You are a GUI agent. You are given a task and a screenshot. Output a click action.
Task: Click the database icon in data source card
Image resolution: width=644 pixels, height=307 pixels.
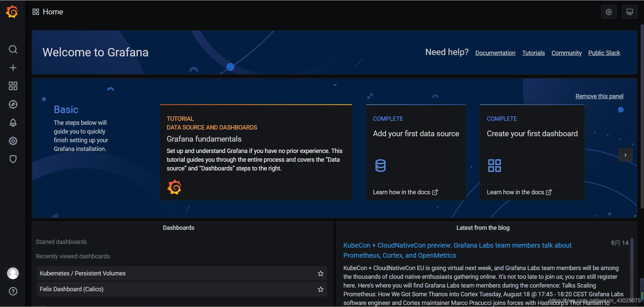[380, 165]
